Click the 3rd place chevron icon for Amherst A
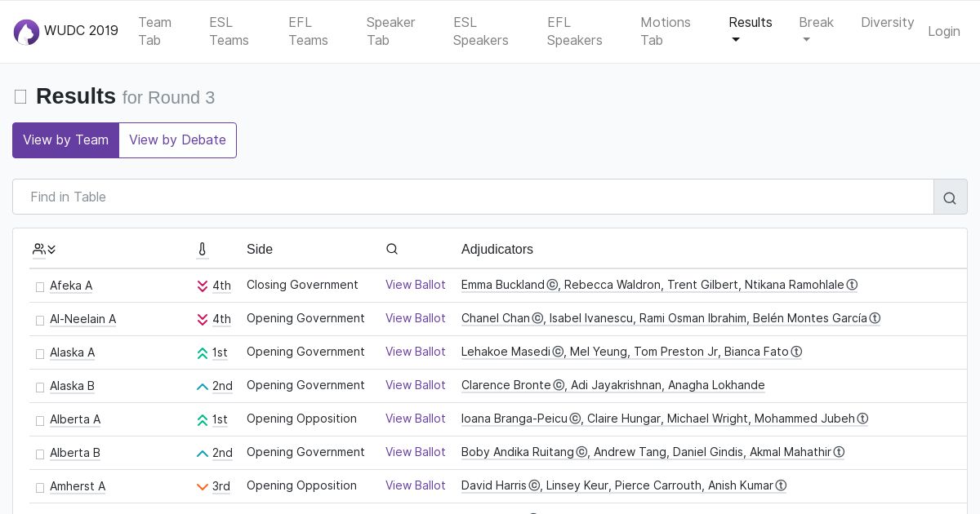Screen dimensions: 980x514 click(x=203, y=487)
